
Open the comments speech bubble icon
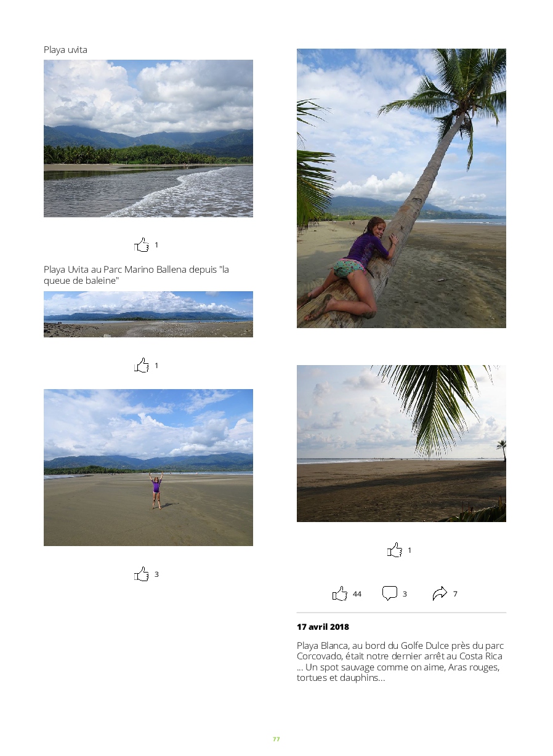(x=390, y=594)
